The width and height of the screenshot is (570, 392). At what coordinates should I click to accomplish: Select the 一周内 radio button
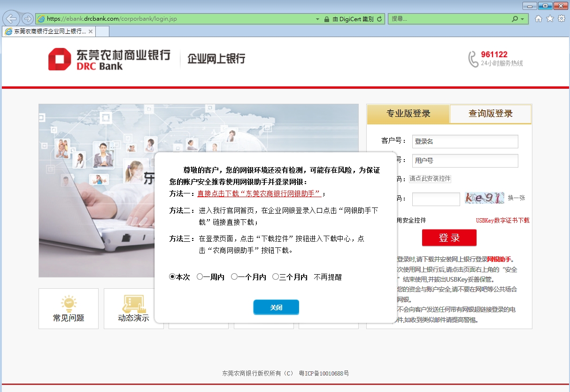[200, 277]
